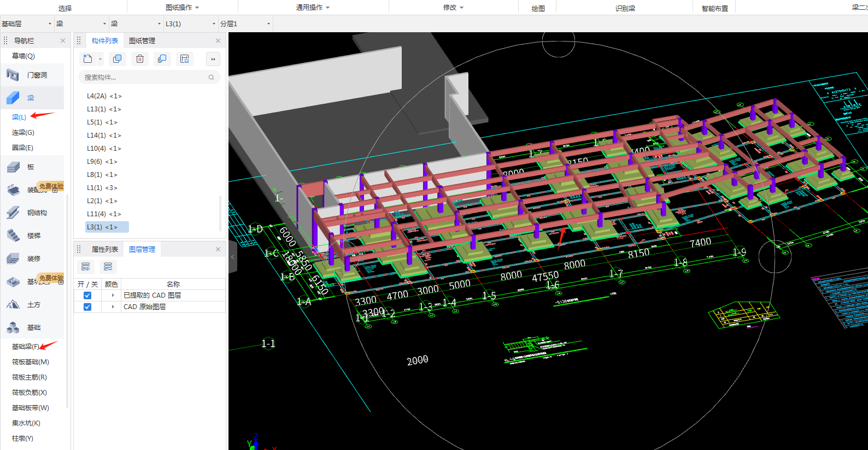Click the 导航栏 panel drag handle
Viewport: 868px width, 450px height.
click(x=5, y=40)
